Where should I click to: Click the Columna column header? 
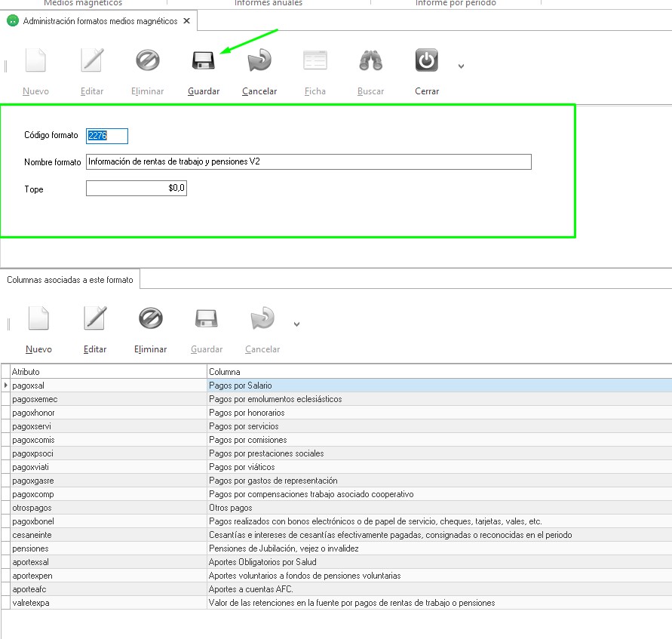[437, 371]
